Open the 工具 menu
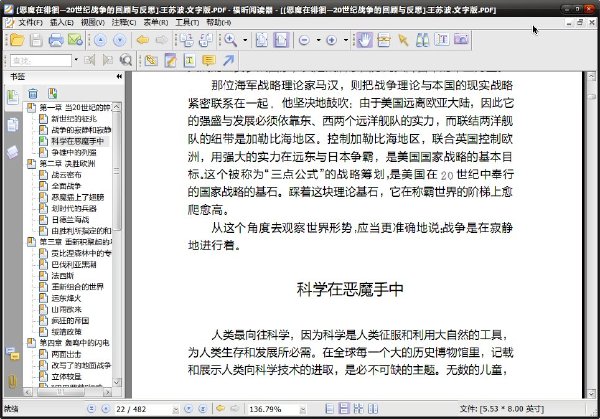This screenshot has height=419, width=600. click(187, 23)
